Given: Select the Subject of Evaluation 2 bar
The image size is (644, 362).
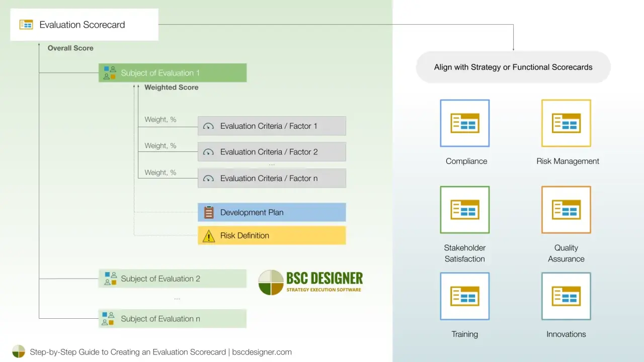Looking at the screenshot, I should click(x=173, y=279).
